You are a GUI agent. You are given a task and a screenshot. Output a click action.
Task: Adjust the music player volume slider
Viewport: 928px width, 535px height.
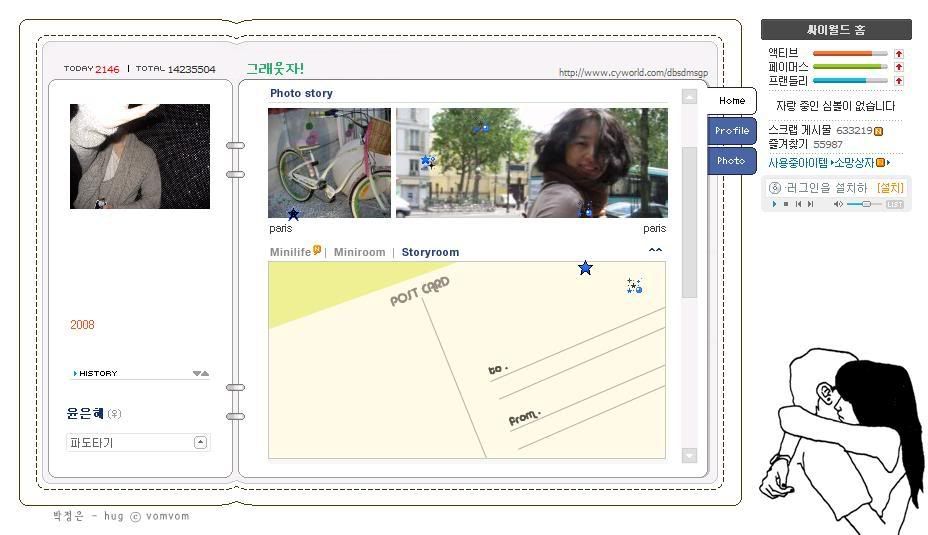[x=865, y=204]
